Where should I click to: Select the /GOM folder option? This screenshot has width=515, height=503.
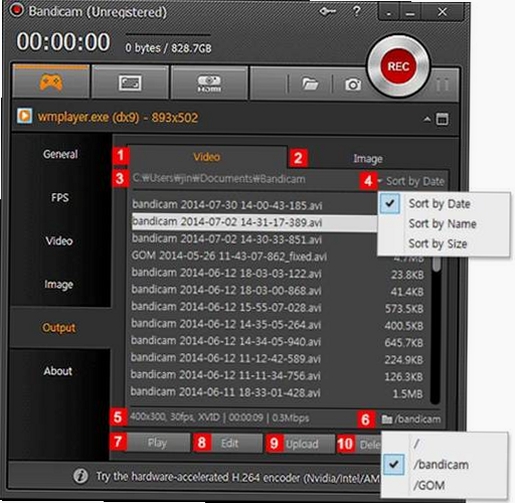pos(429,485)
